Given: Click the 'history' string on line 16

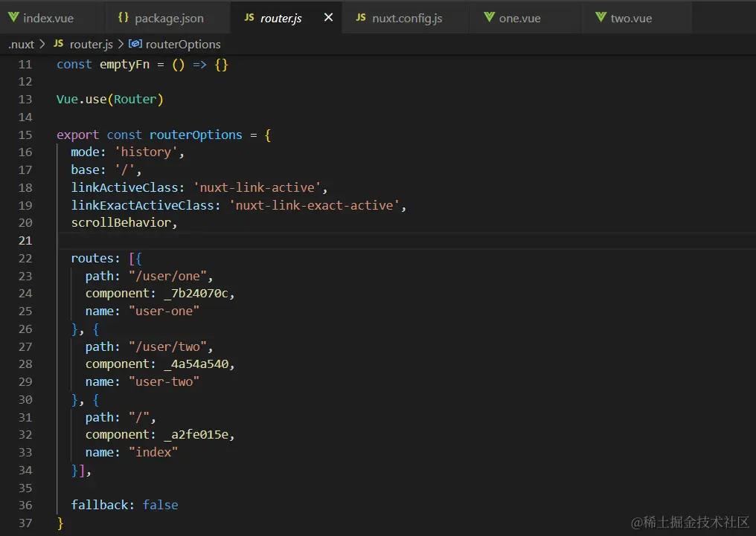Looking at the screenshot, I should point(146,152).
